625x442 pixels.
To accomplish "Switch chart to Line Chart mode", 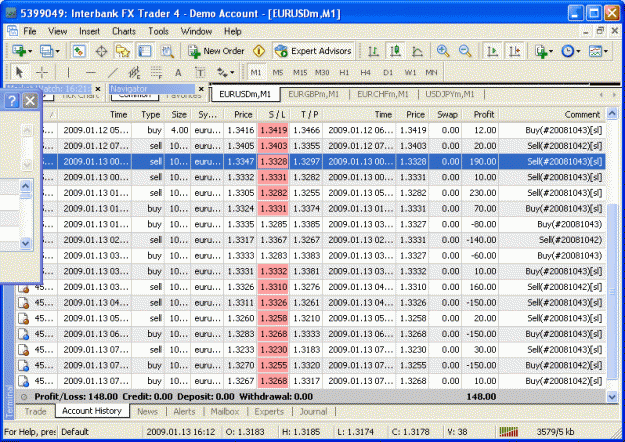I will click(417, 51).
